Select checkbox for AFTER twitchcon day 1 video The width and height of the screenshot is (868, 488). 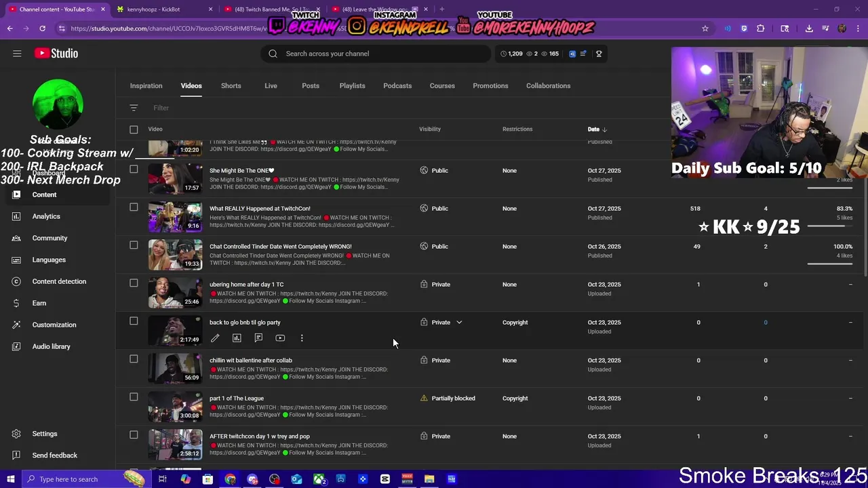click(x=134, y=435)
